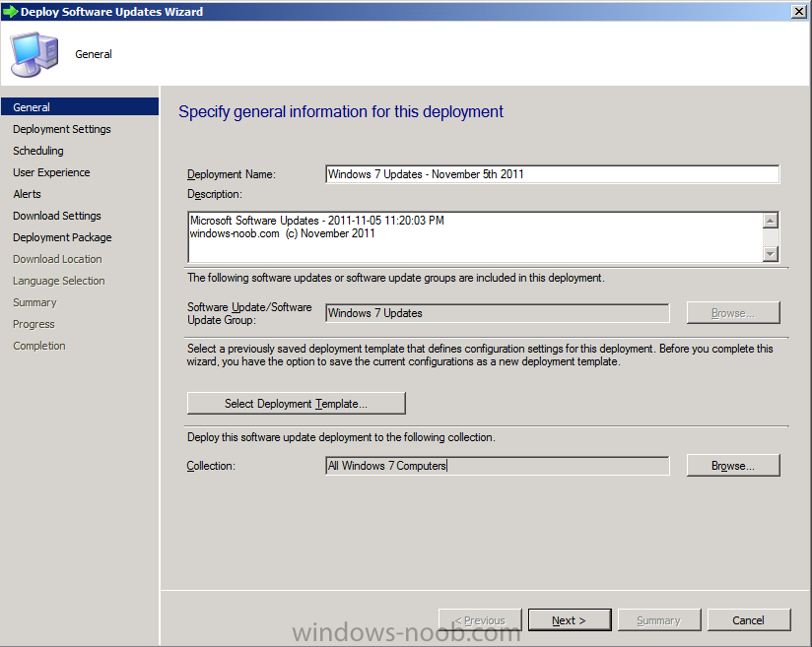Click the 'General' title in wizard header
This screenshot has height=647, width=812.
94,54
